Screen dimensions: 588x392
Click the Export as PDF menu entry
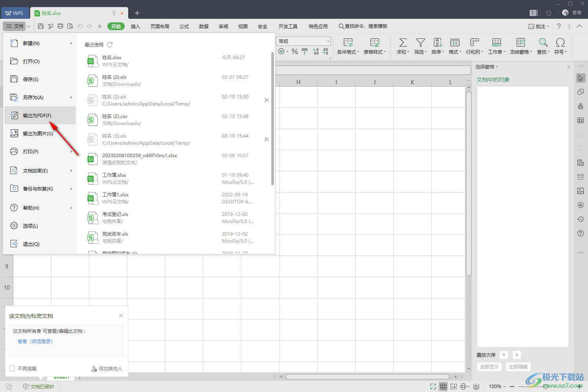40,115
